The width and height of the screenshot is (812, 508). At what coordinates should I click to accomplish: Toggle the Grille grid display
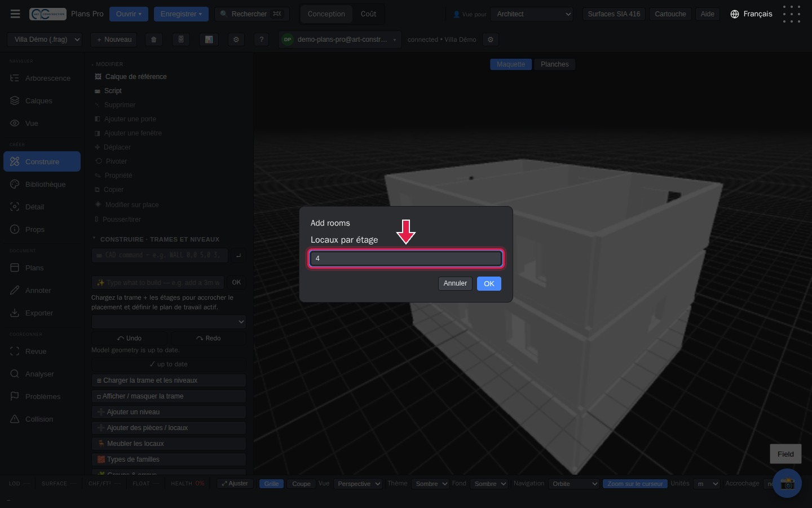pos(271,484)
